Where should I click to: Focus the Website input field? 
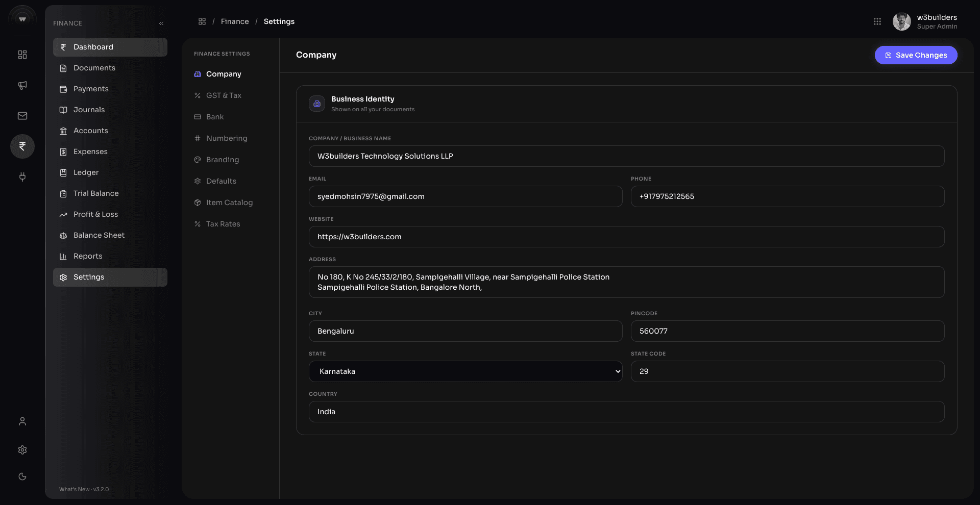tap(626, 237)
